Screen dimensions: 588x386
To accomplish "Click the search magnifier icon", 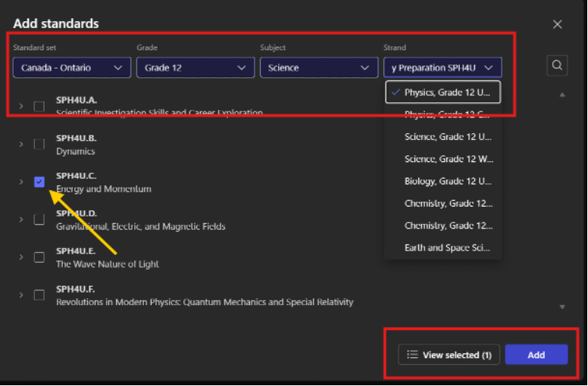I will tap(557, 66).
